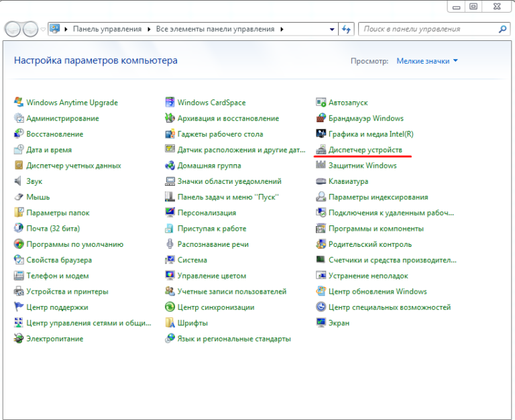Screen dimensions: 515x420
Task: Open the Родительский контроль link
Action: 370,244
